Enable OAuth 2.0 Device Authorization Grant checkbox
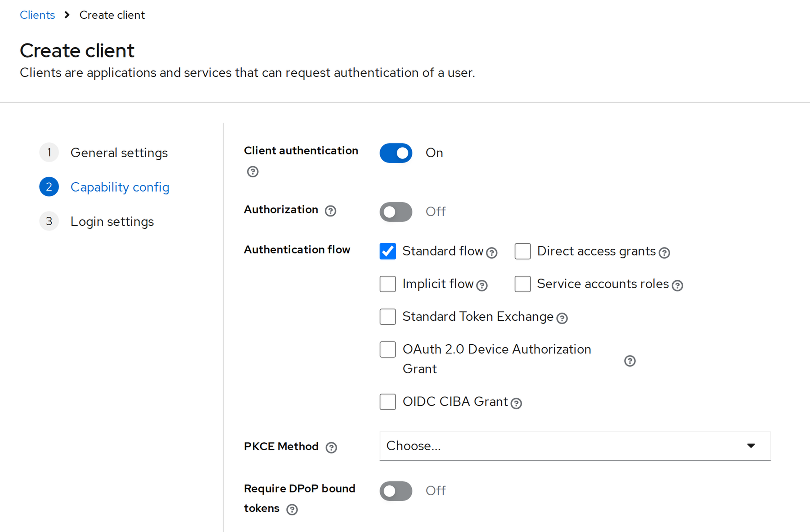This screenshot has height=532, width=810. [388, 349]
